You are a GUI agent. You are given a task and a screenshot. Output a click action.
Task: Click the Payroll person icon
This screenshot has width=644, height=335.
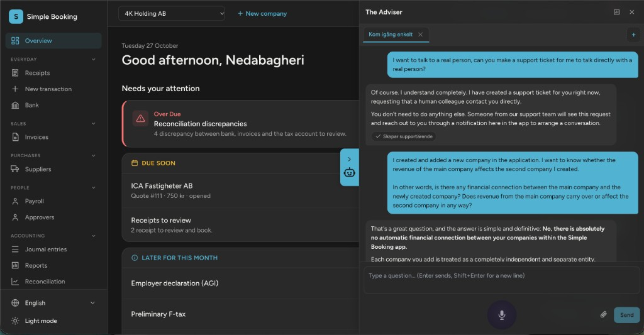click(15, 201)
